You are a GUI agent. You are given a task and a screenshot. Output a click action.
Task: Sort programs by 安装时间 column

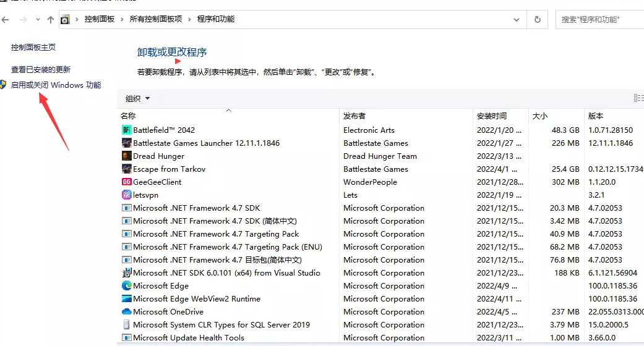point(492,116)
